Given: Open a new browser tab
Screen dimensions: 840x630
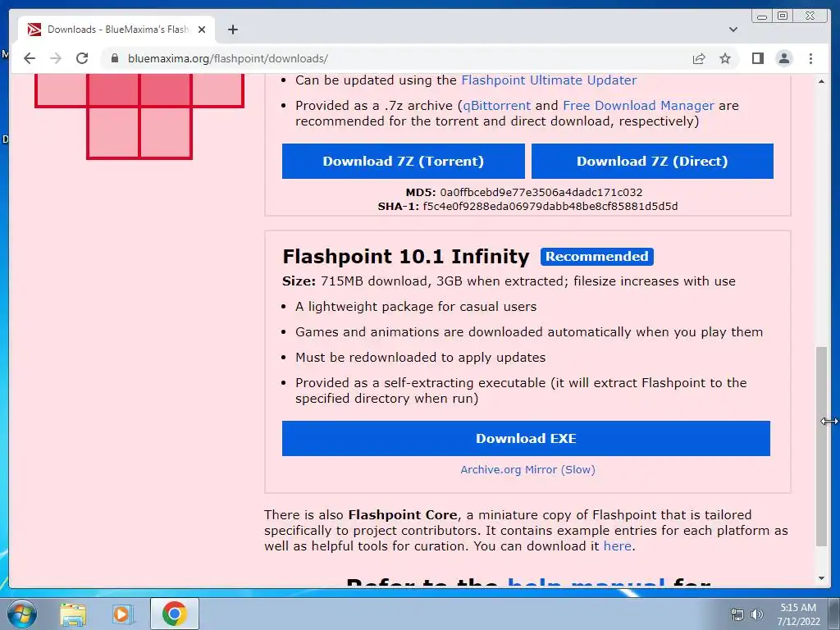Looking at the screenshot, I should pyautogui.click(x=232, y=30).
